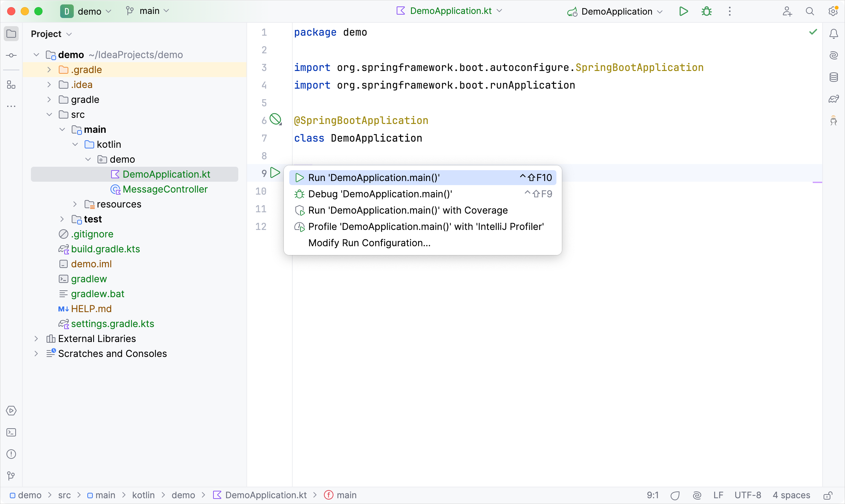
Task: Open the Terminal tool window icon
Action: coord(11,432)
